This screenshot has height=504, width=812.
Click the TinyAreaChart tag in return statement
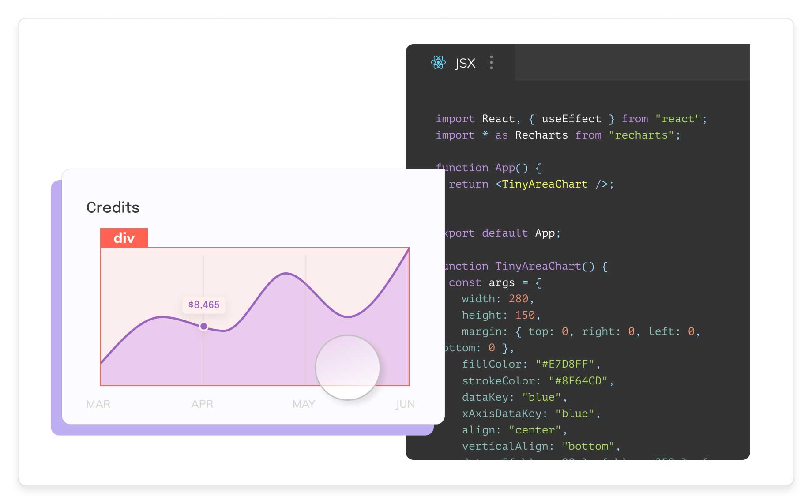[x=545, y=184]
